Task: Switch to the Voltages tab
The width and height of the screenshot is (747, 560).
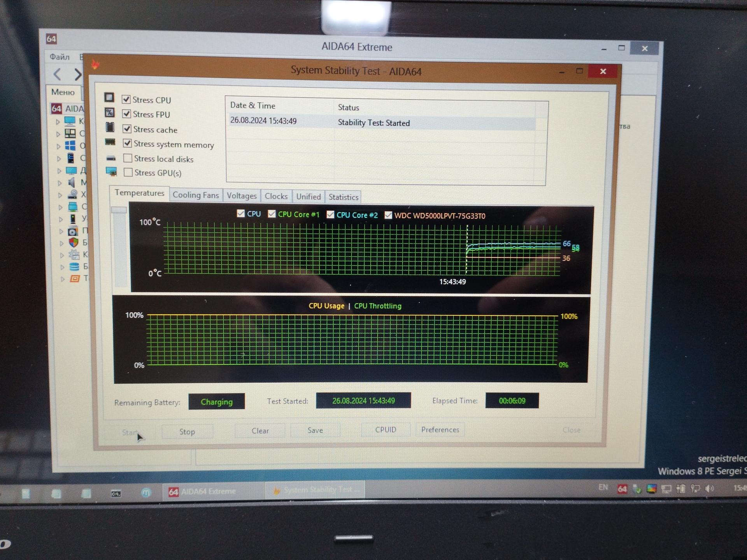Action: (x=242, y=196)
